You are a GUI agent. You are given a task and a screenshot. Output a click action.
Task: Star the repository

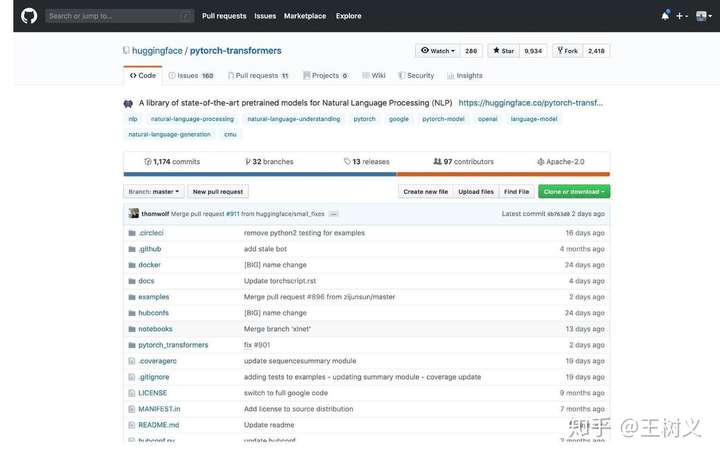tap(503, 51)
